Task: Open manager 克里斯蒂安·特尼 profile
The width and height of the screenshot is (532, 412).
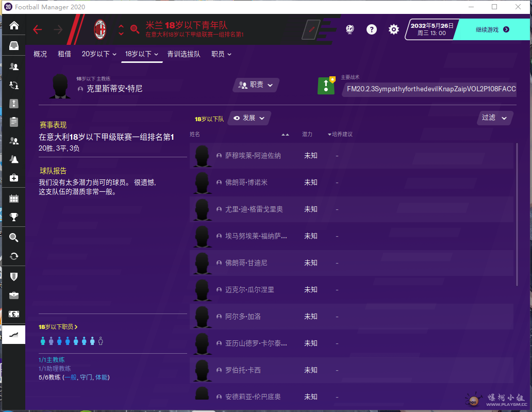Action: 114,89
